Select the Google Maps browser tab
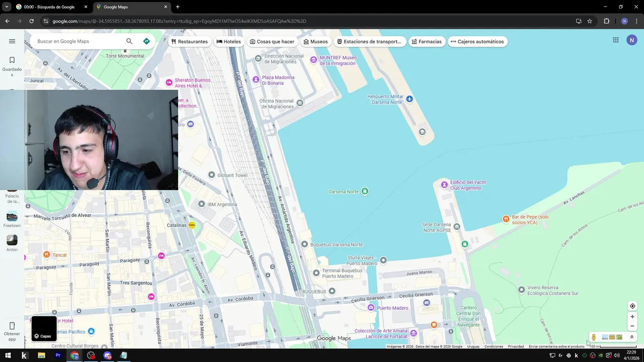Viewport: 644px width, 362px height. click(132, 7)
